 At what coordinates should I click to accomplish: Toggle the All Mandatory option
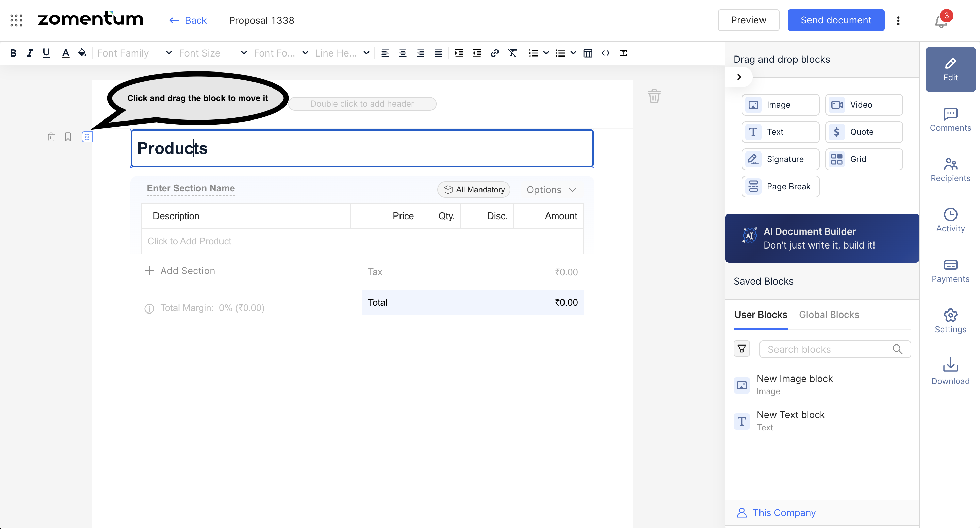pos(474,190)
